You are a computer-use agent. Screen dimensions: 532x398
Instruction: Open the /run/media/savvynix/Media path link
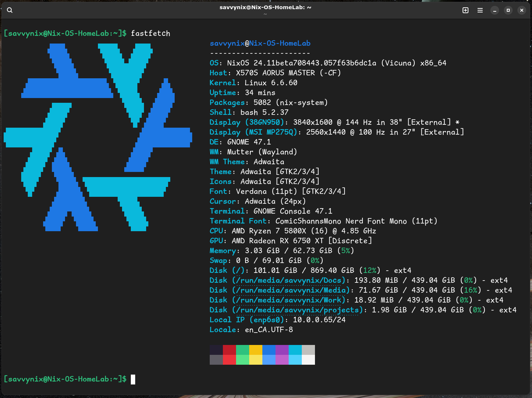tap(291, 290)
